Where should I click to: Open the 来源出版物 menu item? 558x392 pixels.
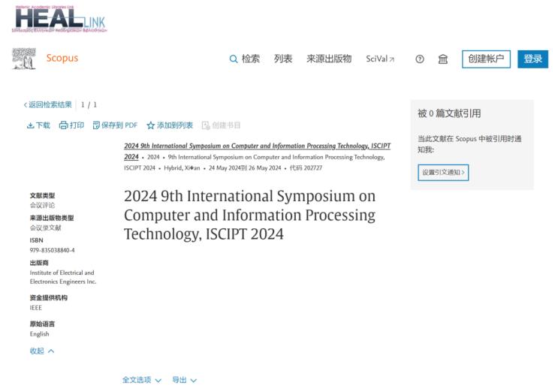[x=329, y=59]
